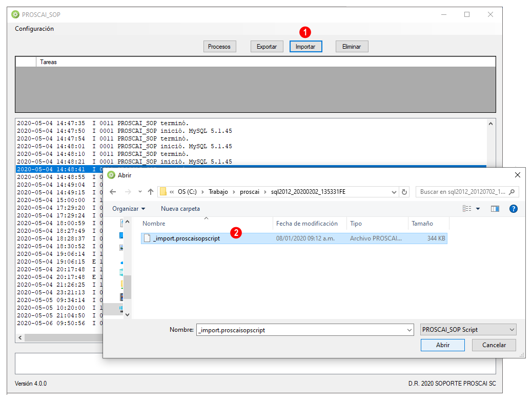The width and height of the screenshot is (532, 401).
Task: Click the Exportar button
Action: click(267, 47)
